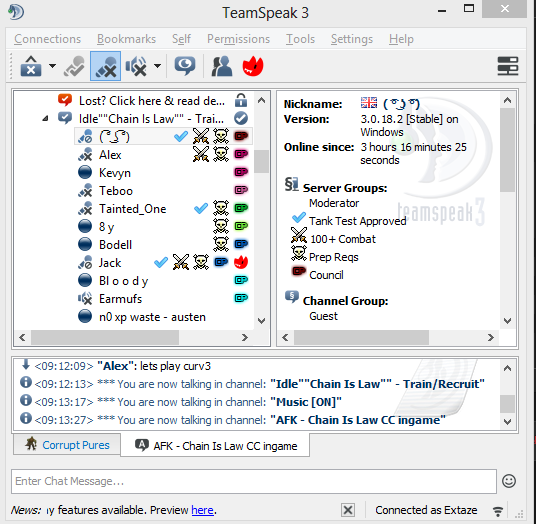The image size is (536, 524).
Task: Click the muted speaker icon beside Earmufs
Action: click(x=85, y=299)
